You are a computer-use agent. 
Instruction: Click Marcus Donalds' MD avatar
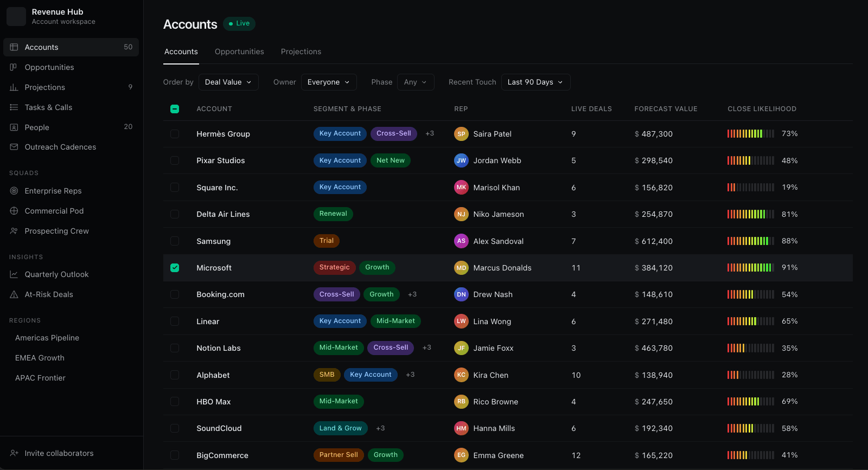click(461, 268)
